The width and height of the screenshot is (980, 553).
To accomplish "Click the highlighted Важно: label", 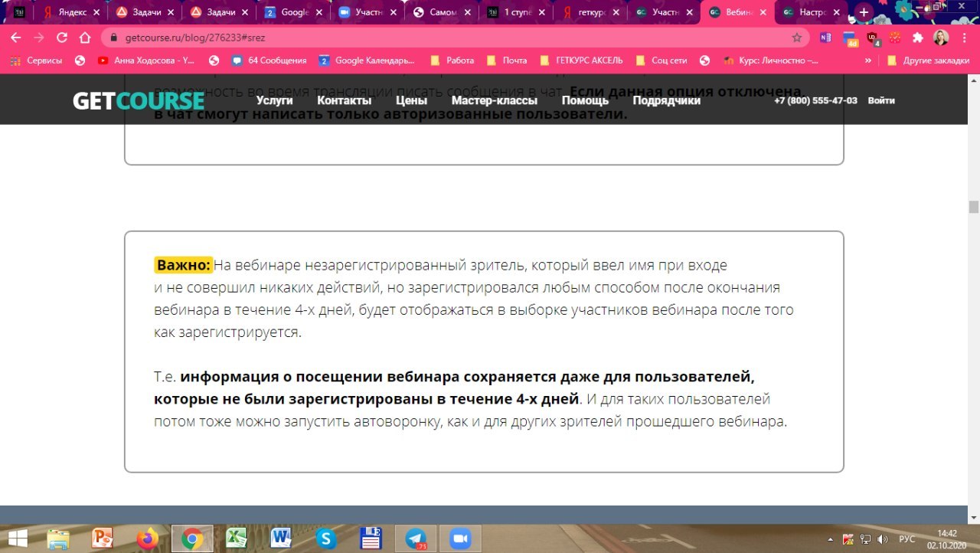I will (183, 265).
